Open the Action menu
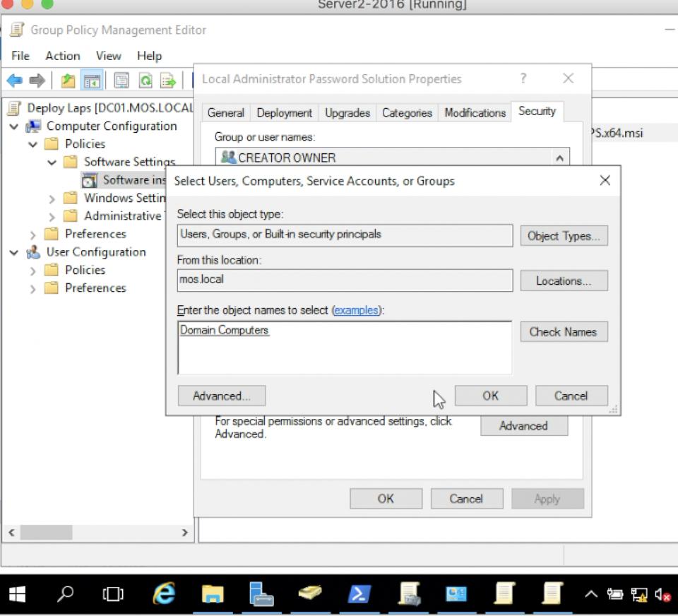The image size is (678, 616). coord(63,56)
